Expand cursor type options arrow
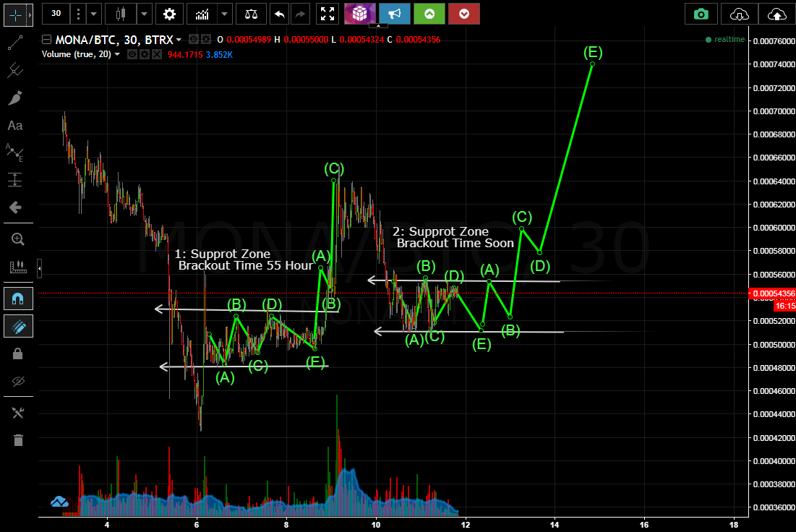The width and height of the screenshot is (796, 532). pos(30,15)
